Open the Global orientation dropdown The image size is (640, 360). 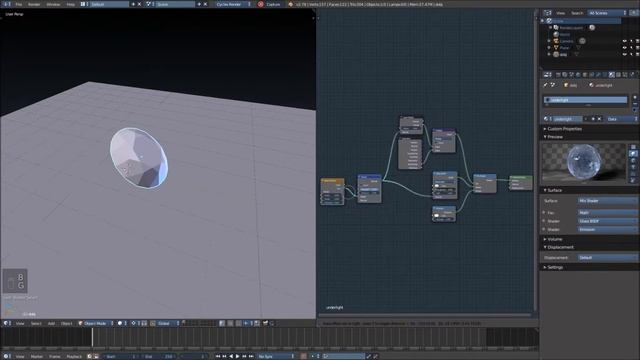point(168,323)
